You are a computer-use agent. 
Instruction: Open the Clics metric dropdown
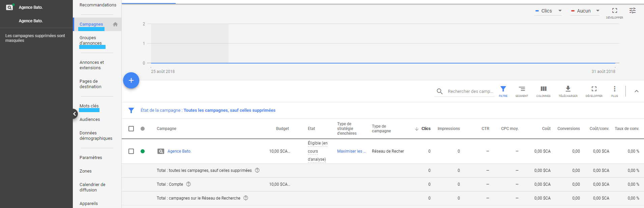[549, 11]
